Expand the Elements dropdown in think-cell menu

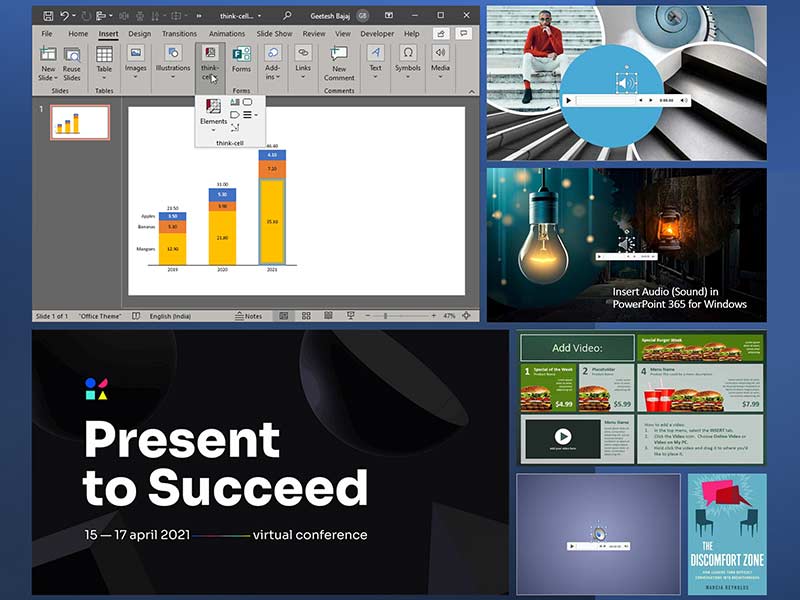pyautogui.click(x=213, y=128)
